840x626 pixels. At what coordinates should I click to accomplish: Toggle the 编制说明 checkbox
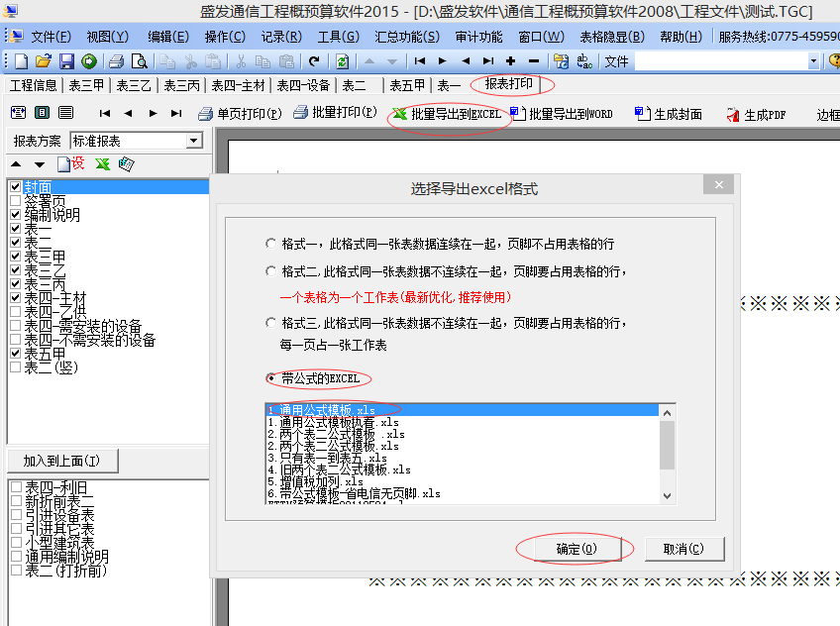[x=16, y=215]
